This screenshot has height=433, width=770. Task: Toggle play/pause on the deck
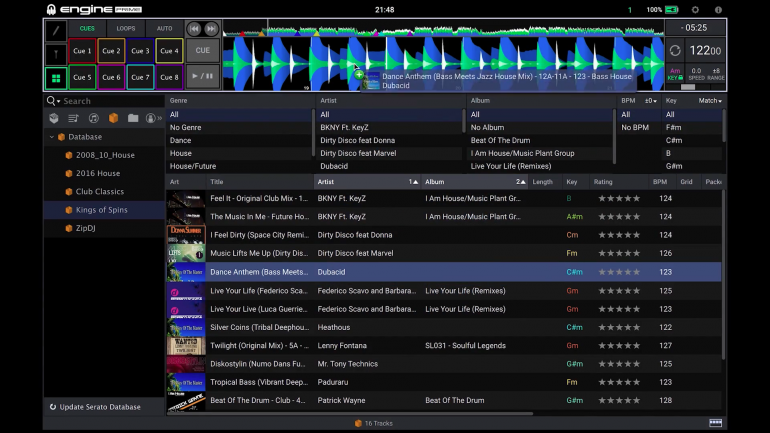coord(203,77)
